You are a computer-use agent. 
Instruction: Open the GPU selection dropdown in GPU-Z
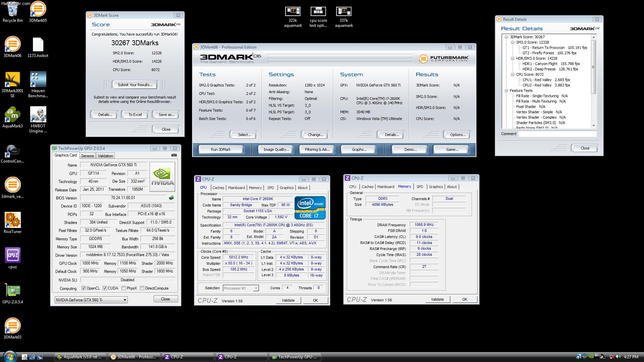(x=91, y=300)
